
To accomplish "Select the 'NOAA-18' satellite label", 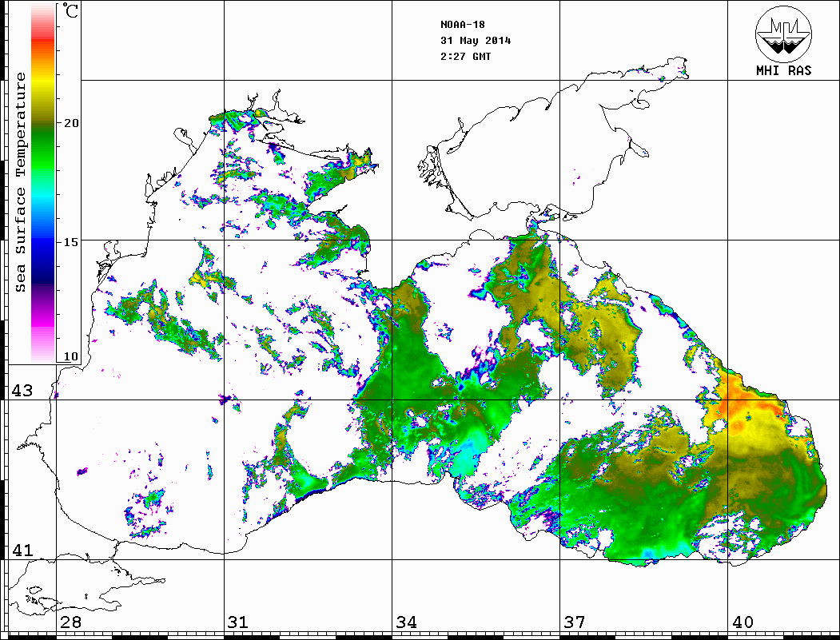I will [463, 25].
